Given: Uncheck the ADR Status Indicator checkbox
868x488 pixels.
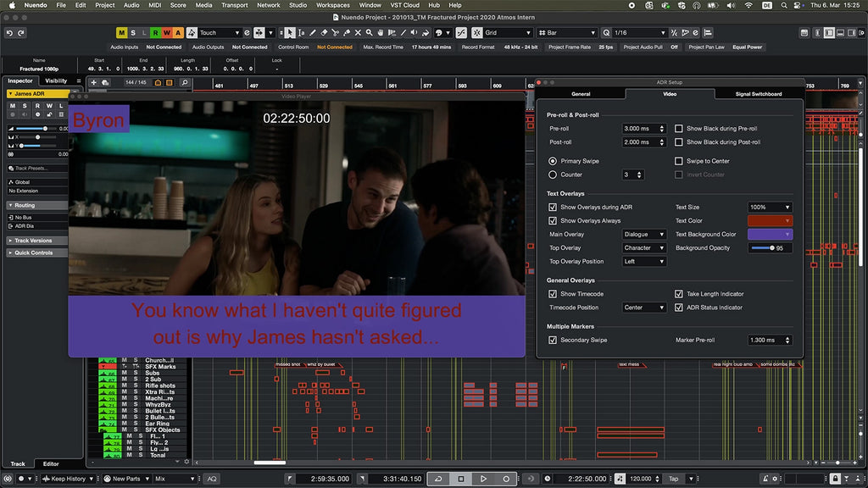Looking at the screenshot, I should point(679,308).
